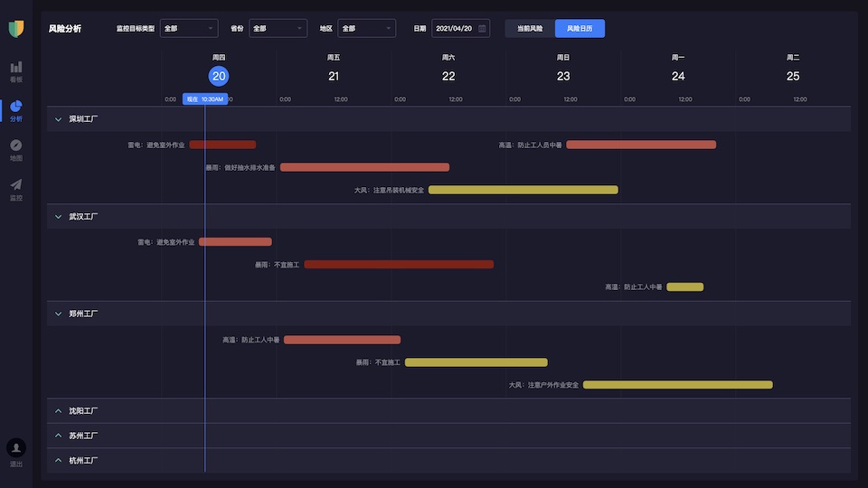Open the 监控 paper plane icon
The image size is (868, 488).
[16, 185]
